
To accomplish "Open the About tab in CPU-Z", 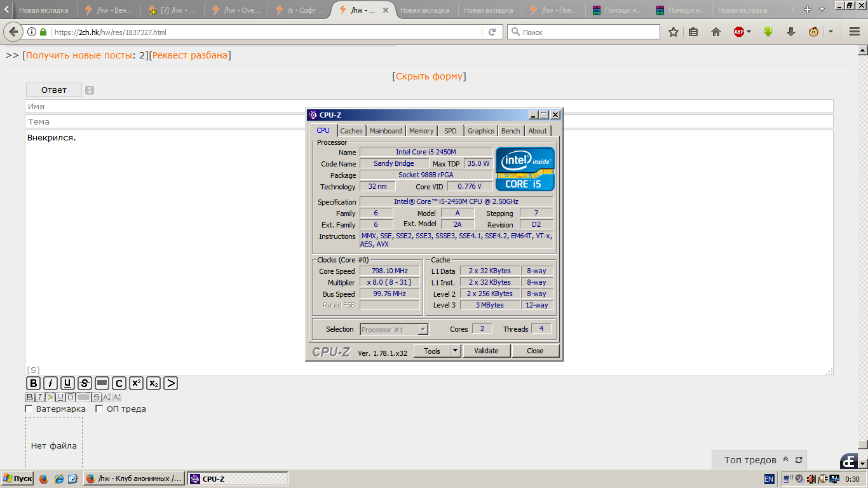I will tap(538, 131).
